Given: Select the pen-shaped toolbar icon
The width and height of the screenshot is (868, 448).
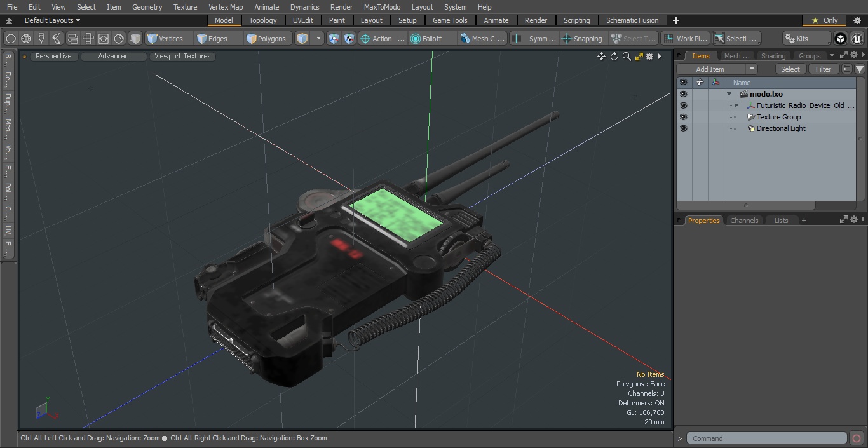Looking at the screenshot, I should coord(41,39).
